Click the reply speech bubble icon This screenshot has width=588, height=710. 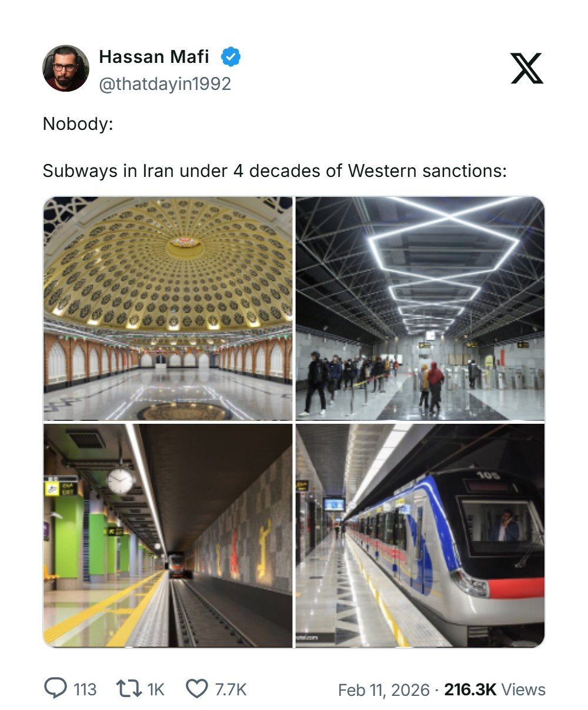click(56, 688)
